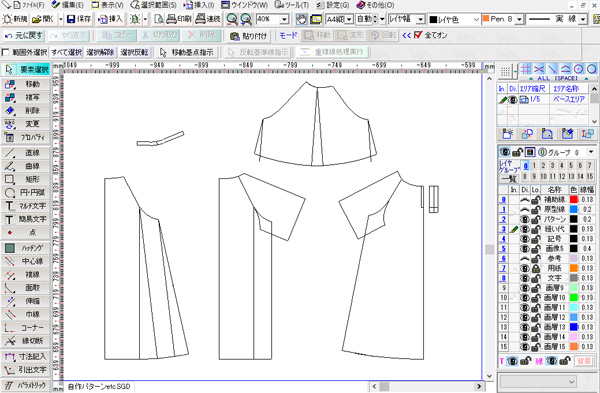Viewport: 600px width, 393px height.
Task: Click the new area creation icon
Action: [507, 134]
